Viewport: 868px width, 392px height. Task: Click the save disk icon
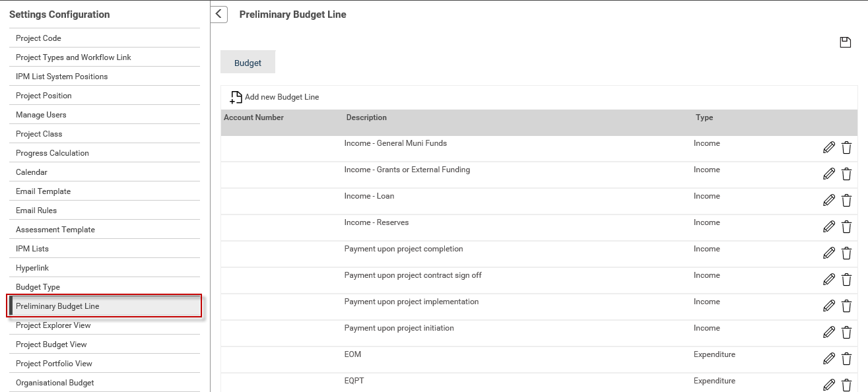coord(845,42)
